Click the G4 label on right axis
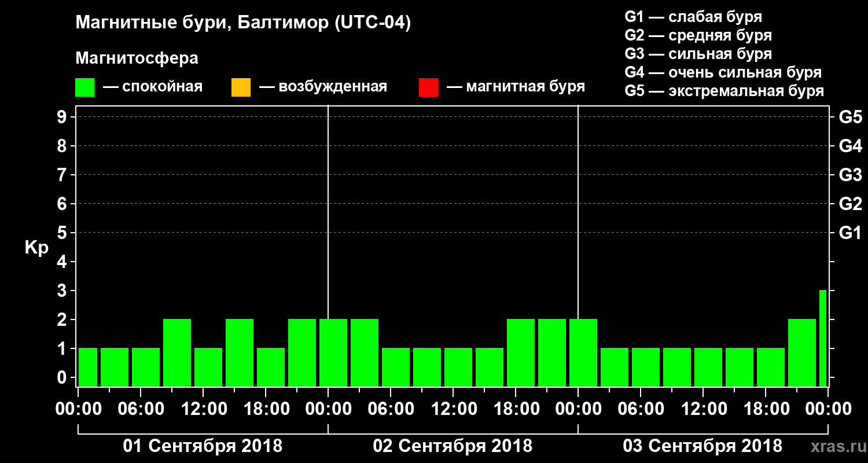 (x=850, y=146)
